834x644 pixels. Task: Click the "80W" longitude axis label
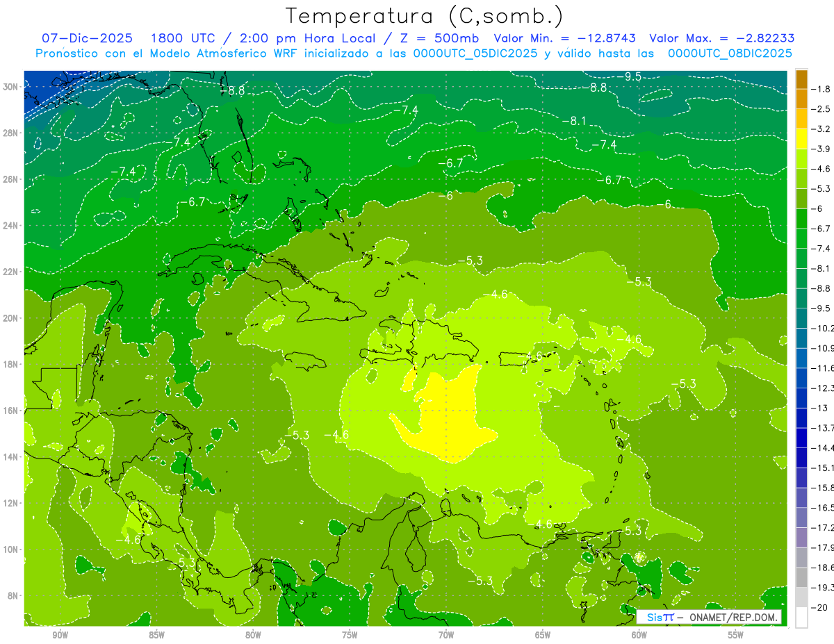point(253,635)
